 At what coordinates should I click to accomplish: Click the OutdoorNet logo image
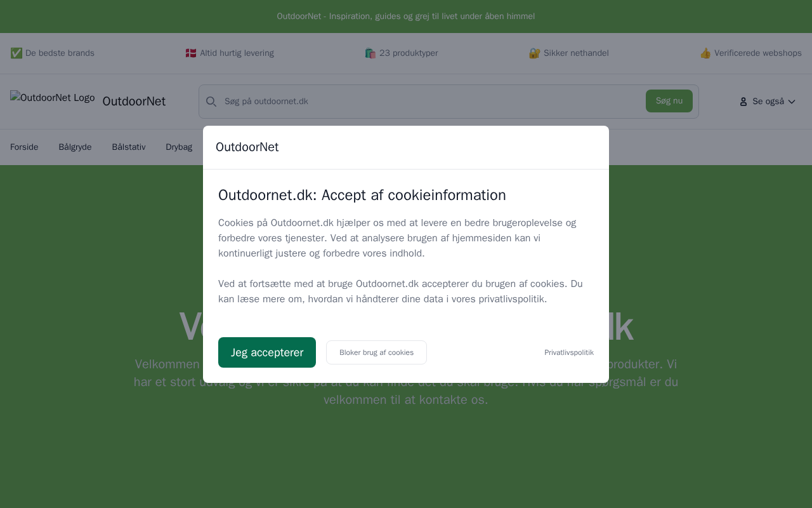tap(52, 98)
